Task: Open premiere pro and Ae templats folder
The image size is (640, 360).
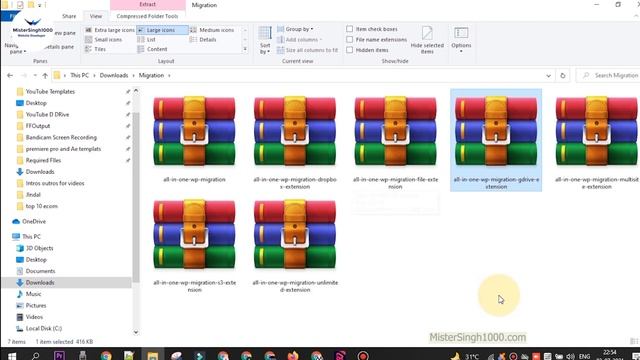Action: click(x=63, y=149)
